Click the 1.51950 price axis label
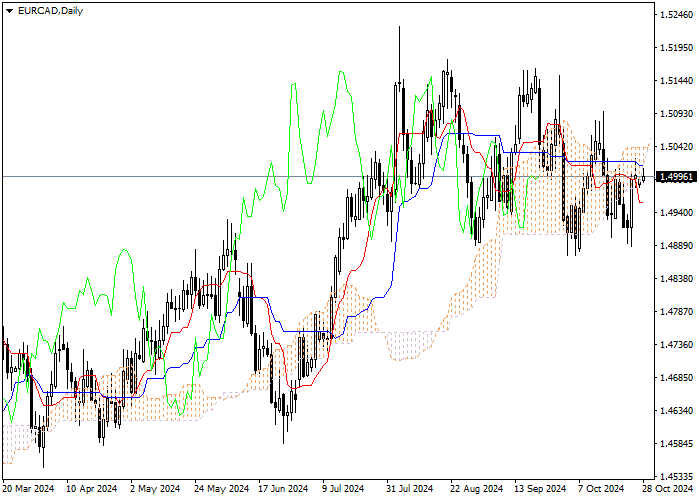The height and width of the screenshot is (500, 700). click(x=677, y=48)
